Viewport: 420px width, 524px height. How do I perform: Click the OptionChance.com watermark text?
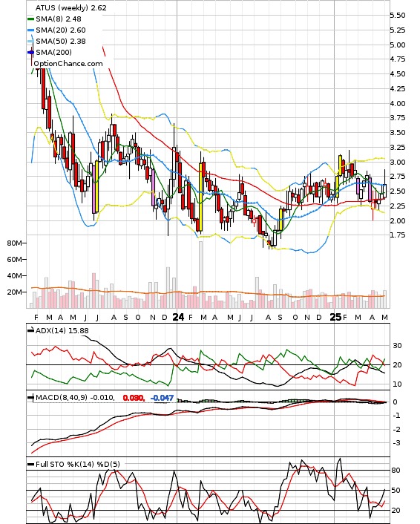tap(68, 64)
